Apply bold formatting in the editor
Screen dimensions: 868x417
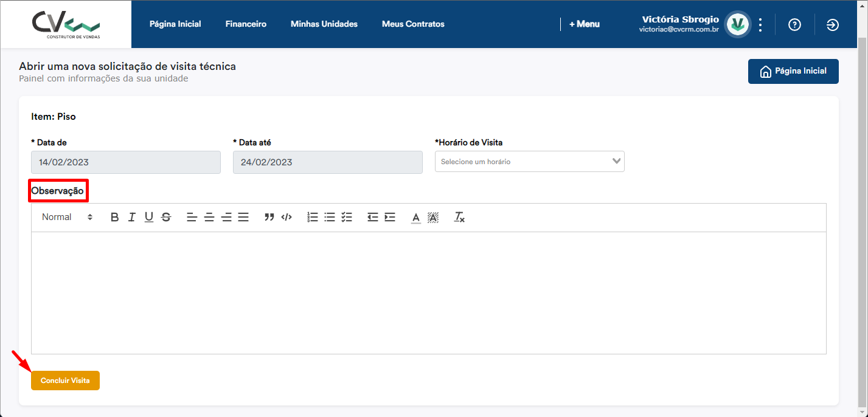click(x=114, y=217)
